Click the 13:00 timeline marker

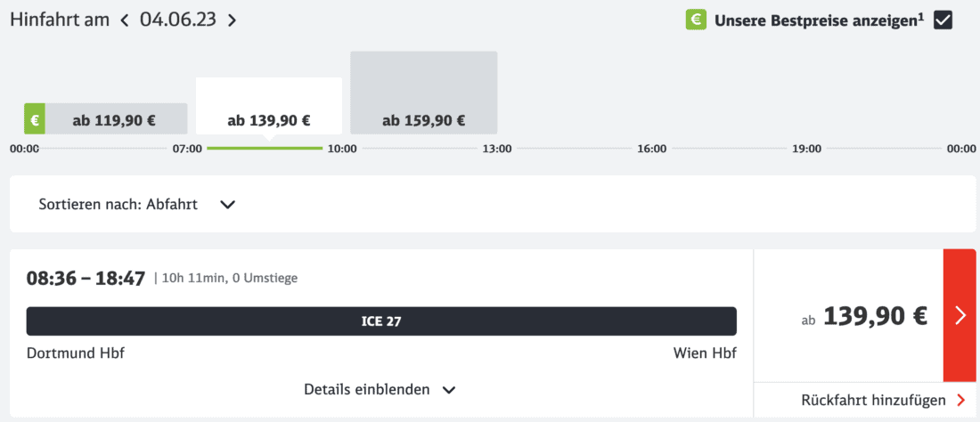tap(497, 149)
